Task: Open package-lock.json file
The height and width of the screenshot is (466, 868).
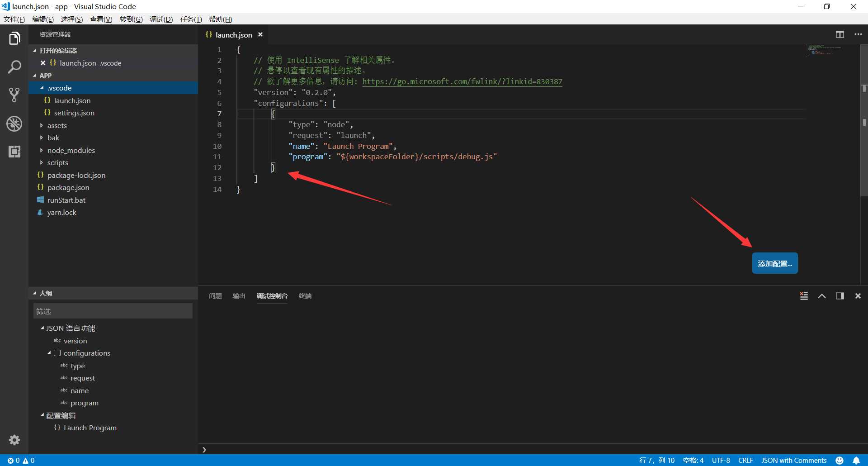Action: click(113, 175)
